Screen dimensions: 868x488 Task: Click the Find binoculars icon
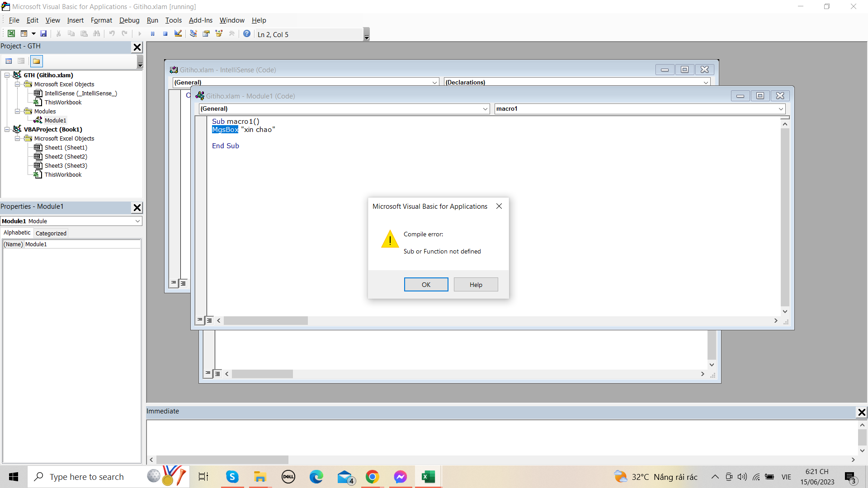97,34
